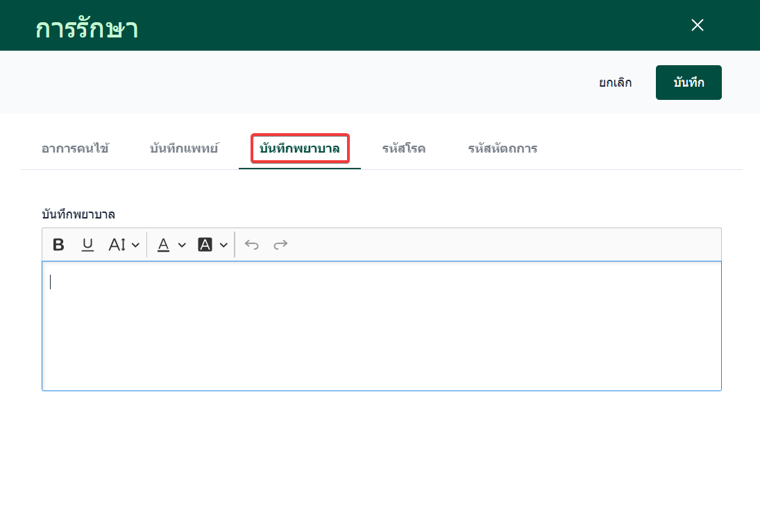Click the font color icon
The width and height of the screenshot is (760, 532).
[x=164, y=245]
